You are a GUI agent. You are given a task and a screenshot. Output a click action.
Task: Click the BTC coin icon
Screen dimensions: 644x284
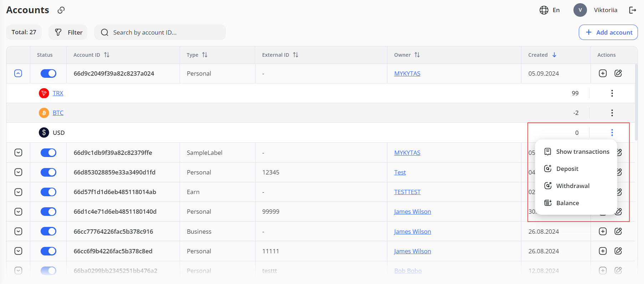pos(44,113)
